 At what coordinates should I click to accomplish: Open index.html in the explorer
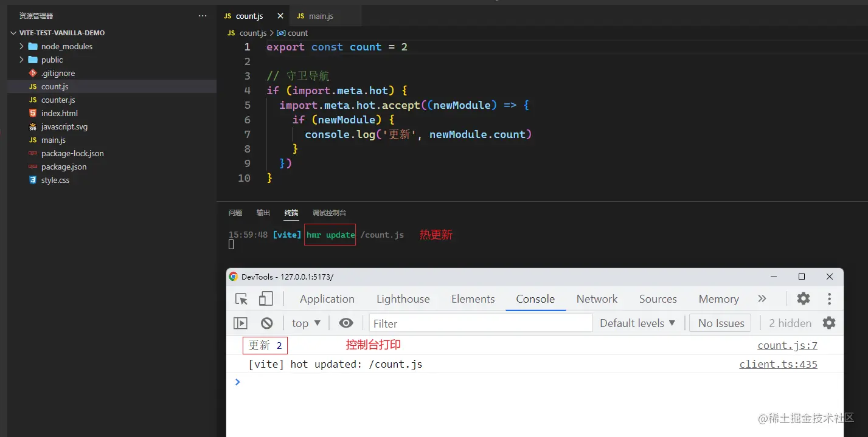click(60, 113)
